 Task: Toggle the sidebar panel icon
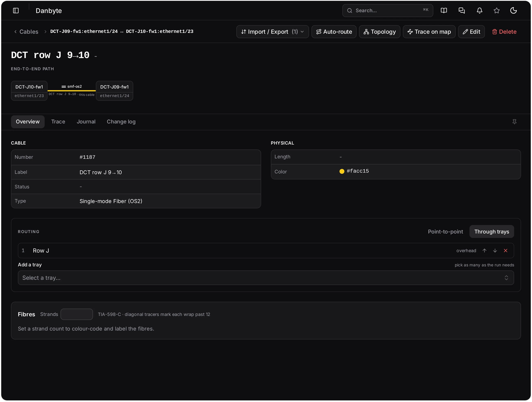16,11
